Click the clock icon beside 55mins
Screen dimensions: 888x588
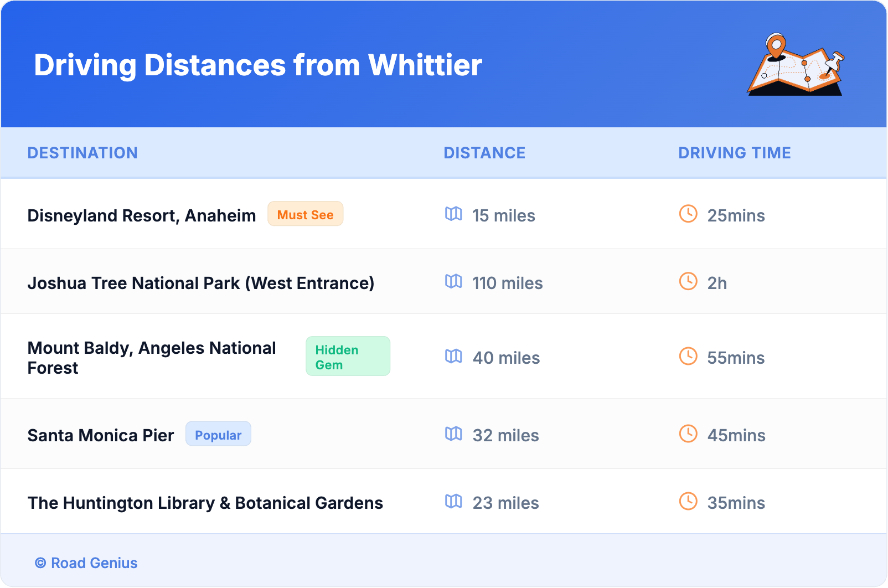coord(688,356)
